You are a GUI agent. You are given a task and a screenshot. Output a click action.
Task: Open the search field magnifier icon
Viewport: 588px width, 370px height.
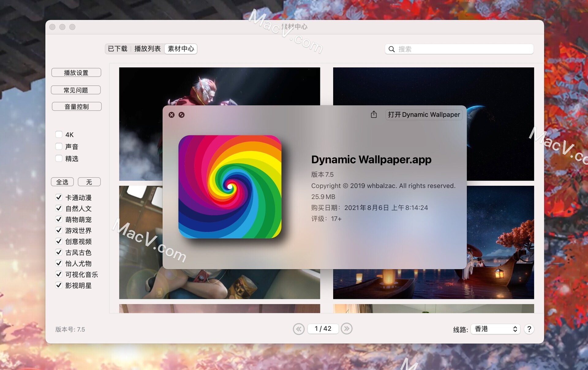coord(392,49)
